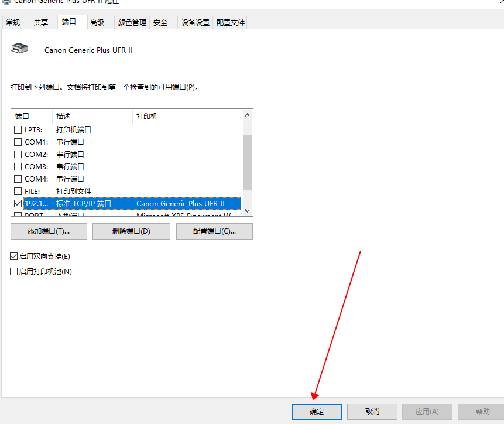Check the LPT3 port checkbox
The height and width of the screenshot is (424, 504).
pos(18,130)
